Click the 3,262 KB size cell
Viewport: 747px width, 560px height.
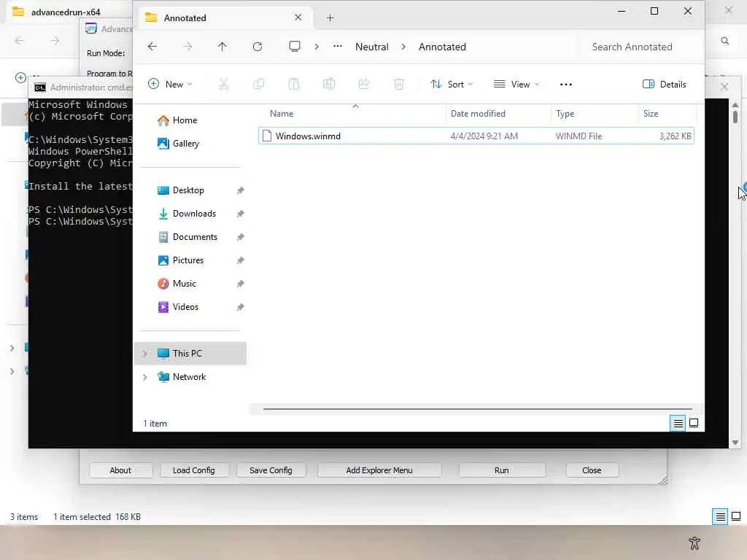click(675, 136)
